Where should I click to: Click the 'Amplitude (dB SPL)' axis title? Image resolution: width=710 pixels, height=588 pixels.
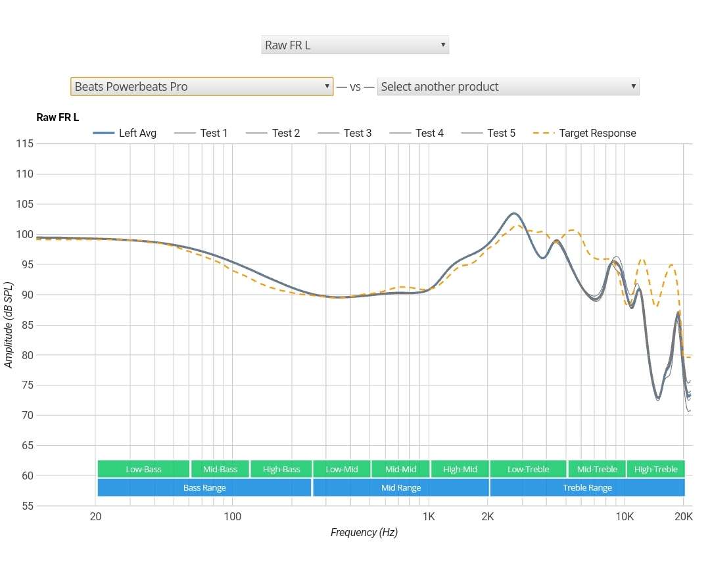[x=8, y=325]
